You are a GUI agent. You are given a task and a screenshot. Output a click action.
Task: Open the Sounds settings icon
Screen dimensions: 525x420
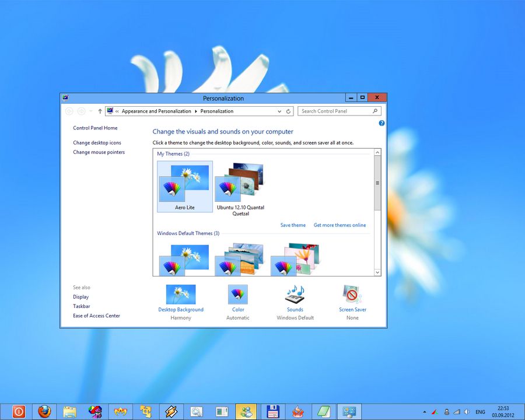pyautogui.click(x=295, y=295)
